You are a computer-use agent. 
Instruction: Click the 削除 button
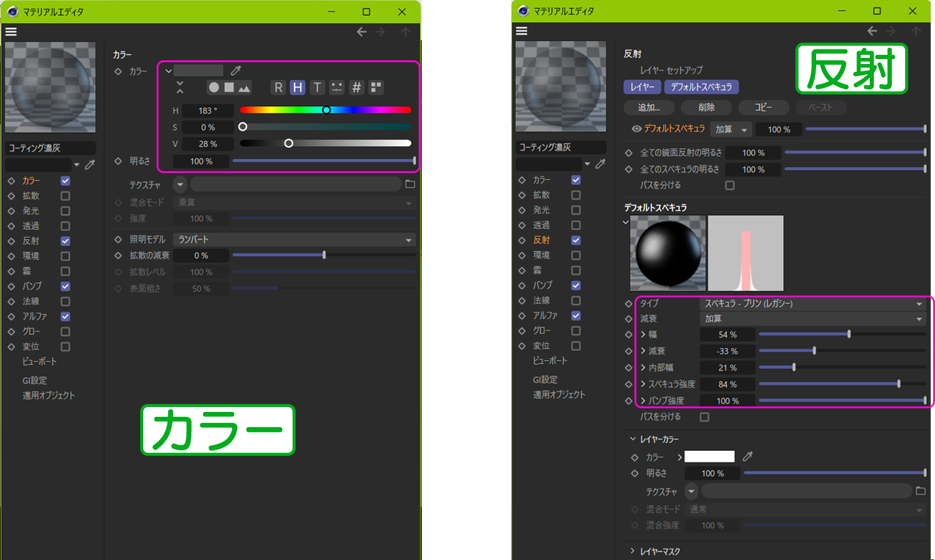click(x=706, y=108)
